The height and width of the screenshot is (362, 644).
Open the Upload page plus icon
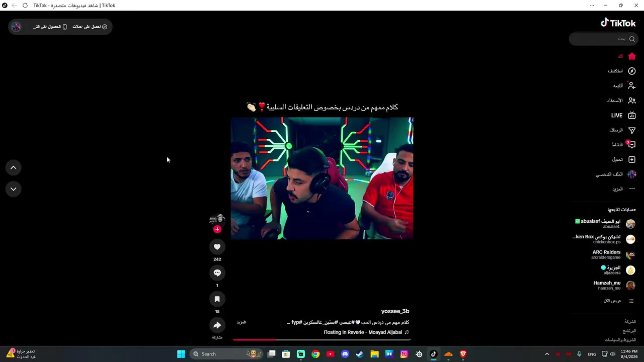(x=632, y=159)
